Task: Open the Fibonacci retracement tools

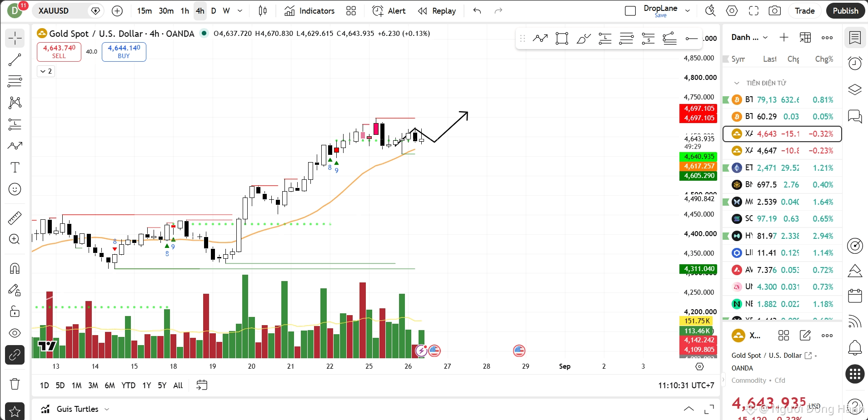Action: click(15, 81)
